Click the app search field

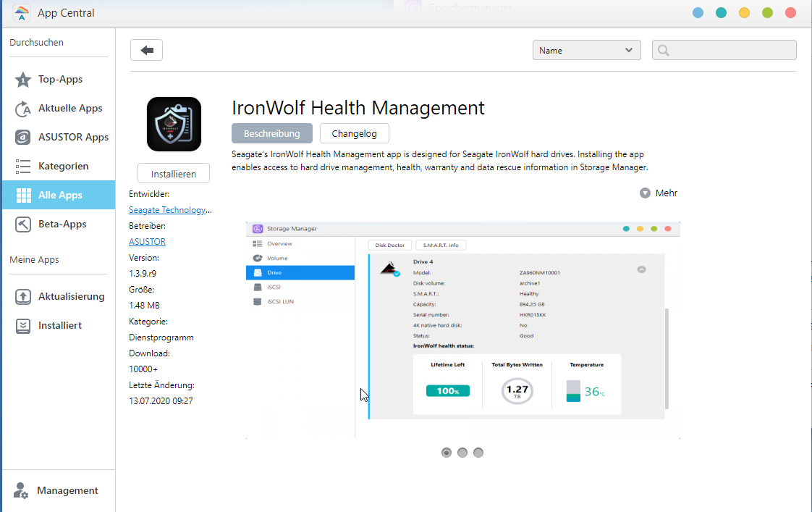(724, 50)
